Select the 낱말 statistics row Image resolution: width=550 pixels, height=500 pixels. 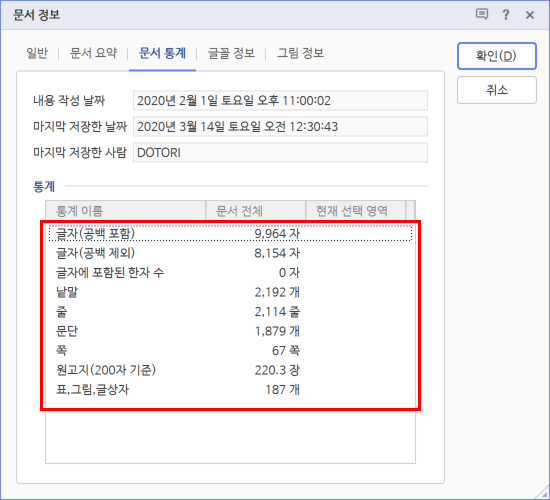coord(230,292)
